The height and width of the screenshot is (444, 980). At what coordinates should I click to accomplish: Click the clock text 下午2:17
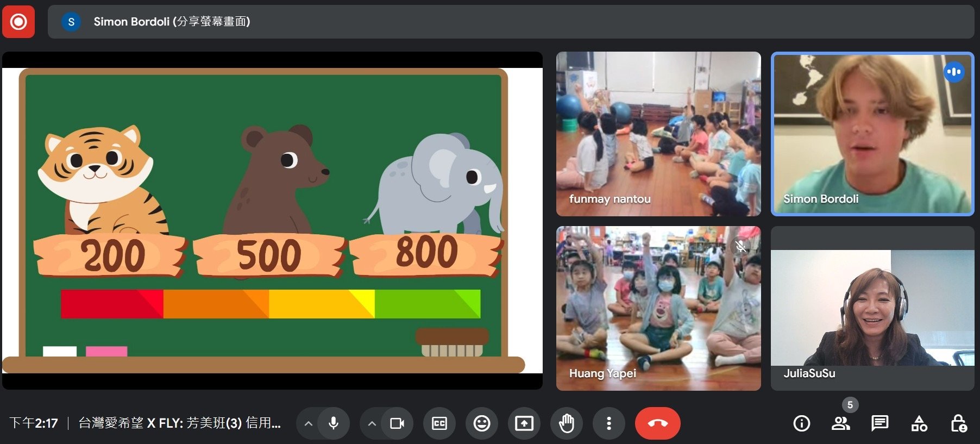(x=34, y=423)
